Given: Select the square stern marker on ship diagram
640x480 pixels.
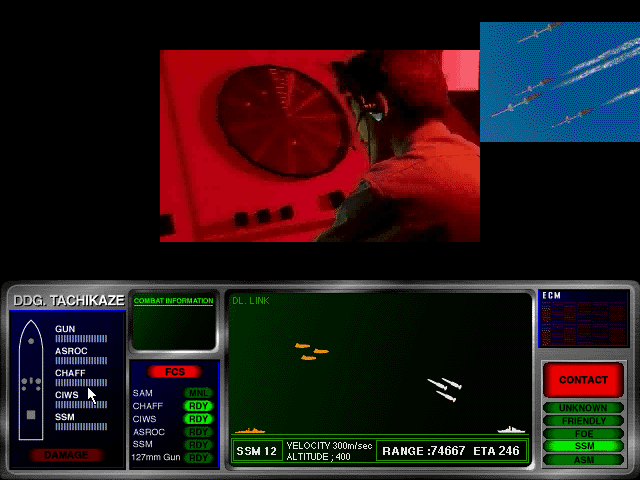Looking at the screenshot, I should coord(31,415).
